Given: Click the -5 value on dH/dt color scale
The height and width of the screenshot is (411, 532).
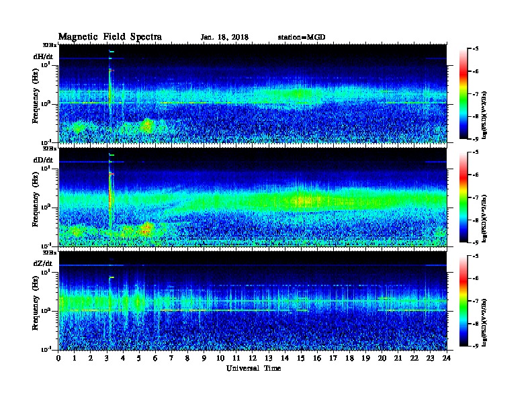Looking at the screenshot, I should pyautogui.click(x=476, y=49).
